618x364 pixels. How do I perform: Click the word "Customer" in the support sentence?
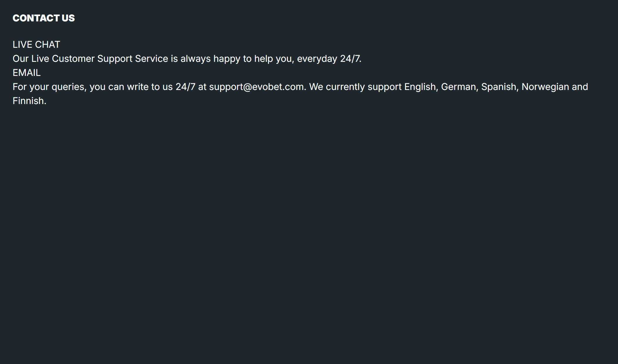tap(73, 59)
